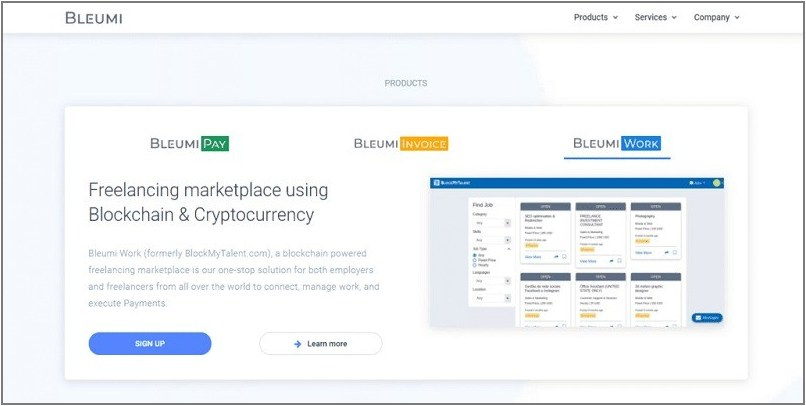Open the BlockMyTalent job board preview image
Image resolution: width=806 pixels, height=406 pixels.
(576, 252)
